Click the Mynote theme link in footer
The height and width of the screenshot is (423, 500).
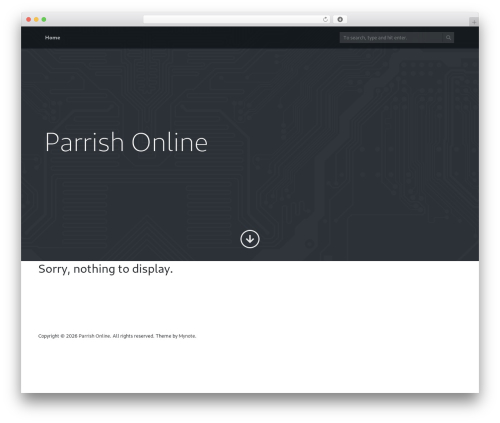click(x=187, y=336)
